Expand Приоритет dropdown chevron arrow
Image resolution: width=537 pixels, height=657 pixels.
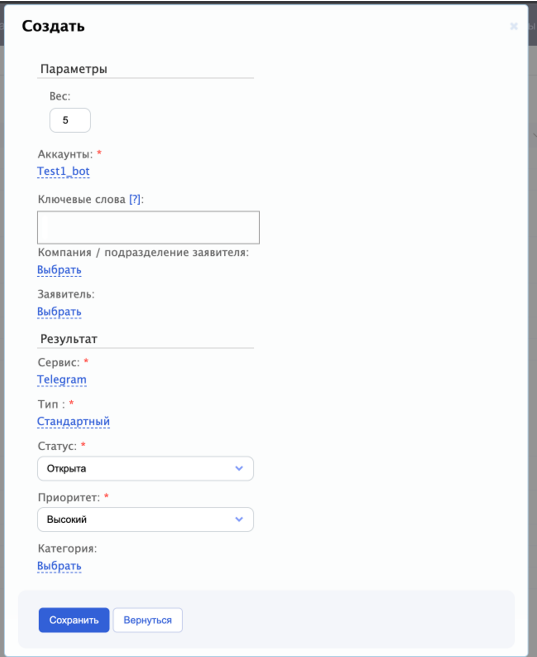pos(239,520)
